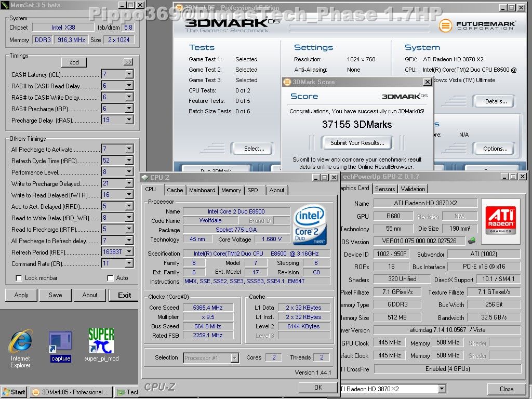Viewport: 532px width, 399px height.
Task: Click the spd button in MemSet
Action: pos(74,62)
